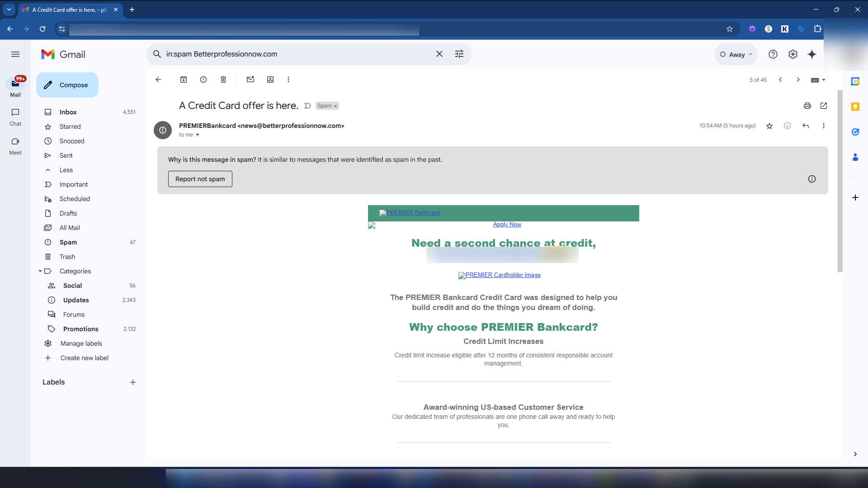Open the Apply Now link
This screenshot has width=868, height=488.
coord(507,224)
